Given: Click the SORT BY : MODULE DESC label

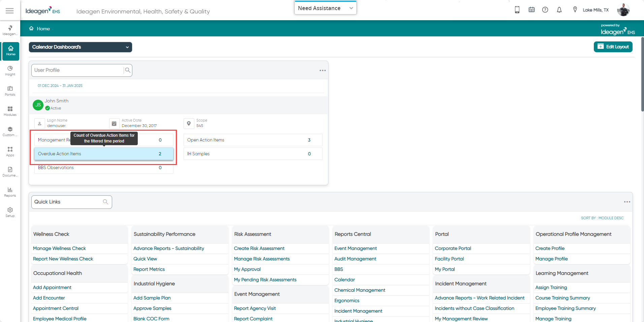Looking at the screenshot, I should [x=602, y=218].
